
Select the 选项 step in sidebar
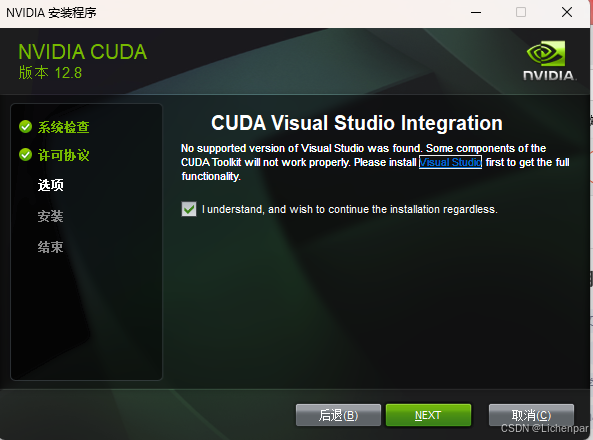pos(51,185)
